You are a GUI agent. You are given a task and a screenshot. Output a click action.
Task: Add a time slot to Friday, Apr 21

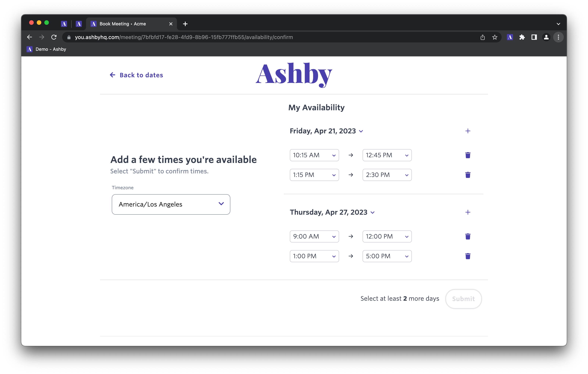point(468,131)
